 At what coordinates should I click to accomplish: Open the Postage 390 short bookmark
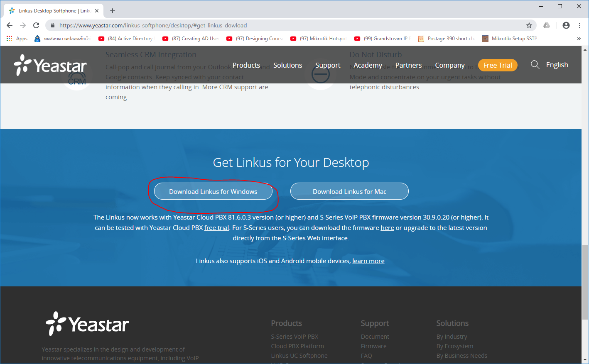point(446,39)
